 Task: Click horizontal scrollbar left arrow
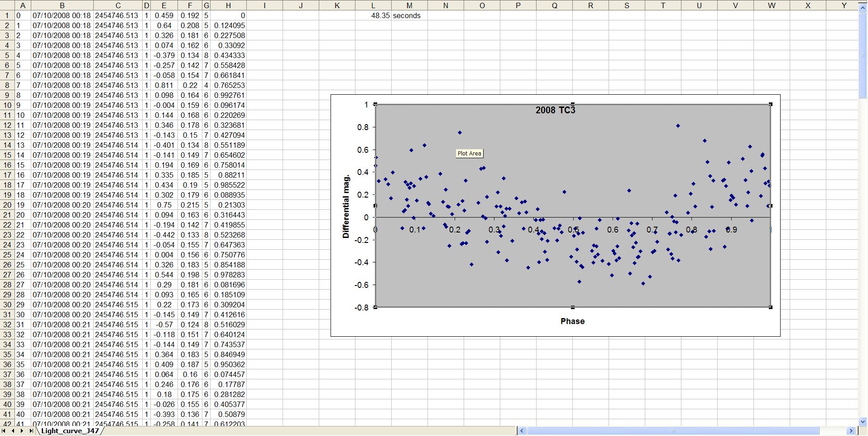point(522,431)
